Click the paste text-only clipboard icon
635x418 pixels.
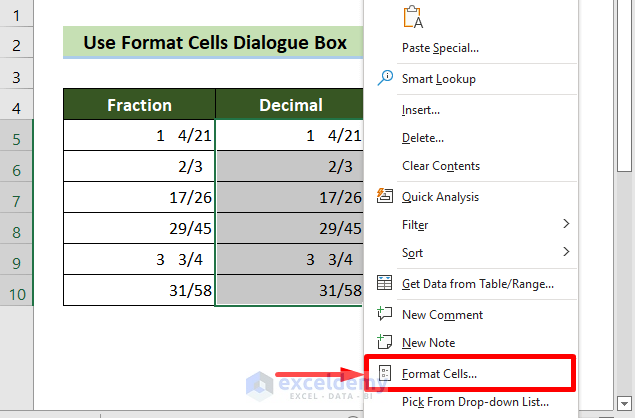(x=412, y=17)
